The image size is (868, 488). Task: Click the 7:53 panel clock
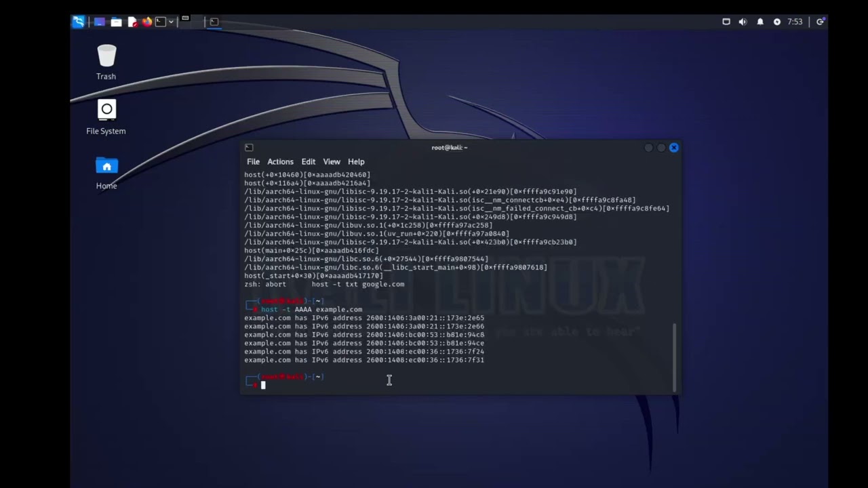pyautogui.click(x=795, y=22)
